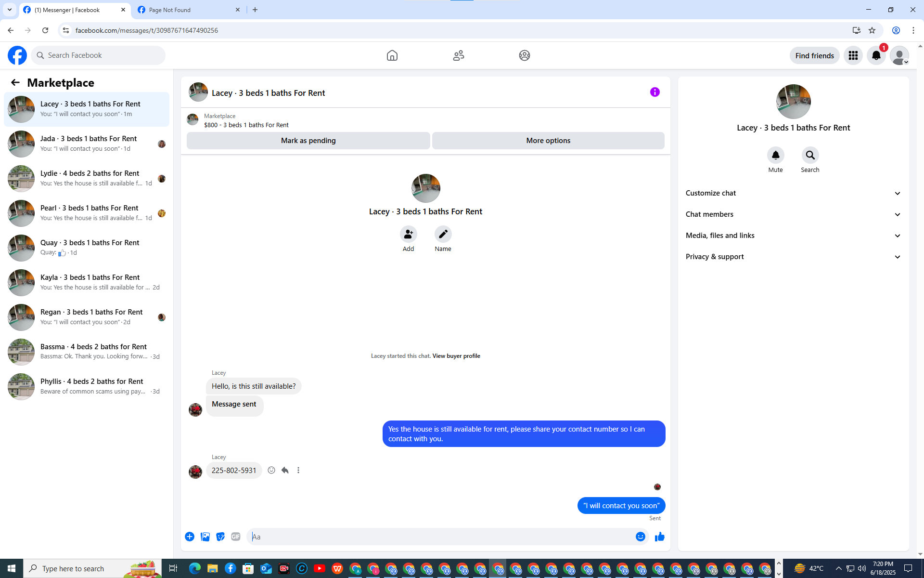924x578 pixels.
Task: Open Kayla's 3 beds 1 baths chat
Action: click(87, 282)
